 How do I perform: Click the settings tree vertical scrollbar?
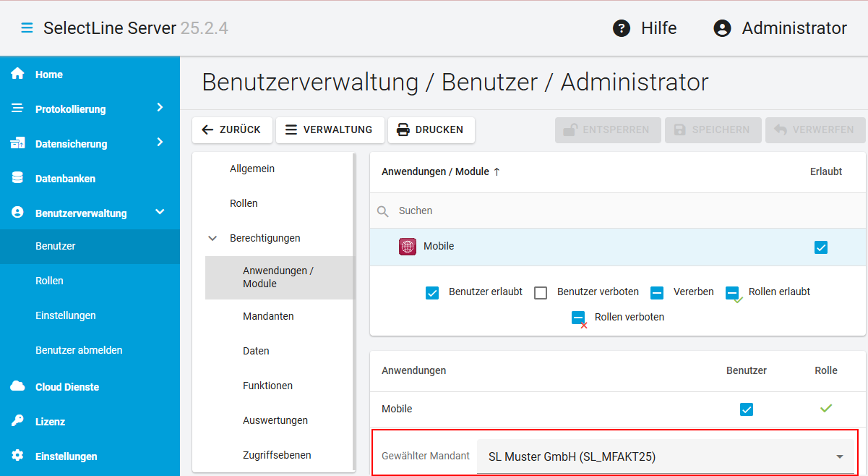click(x=354, y=311)
